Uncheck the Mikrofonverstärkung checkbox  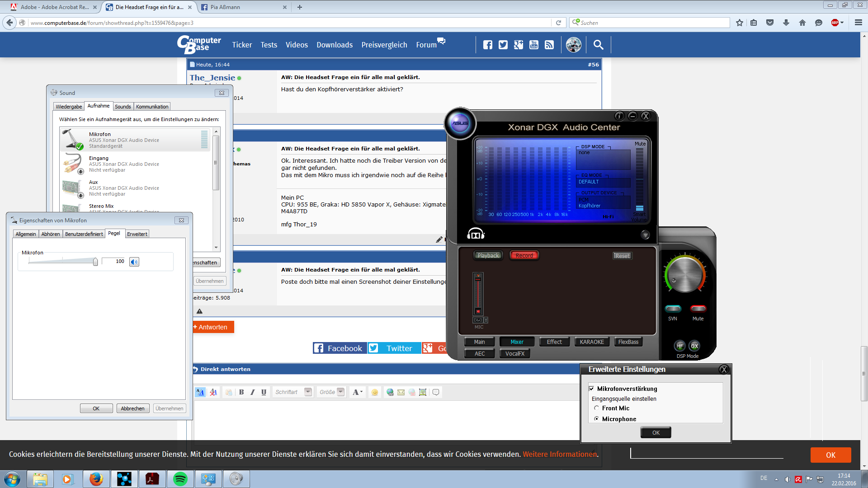pos(591,389)
